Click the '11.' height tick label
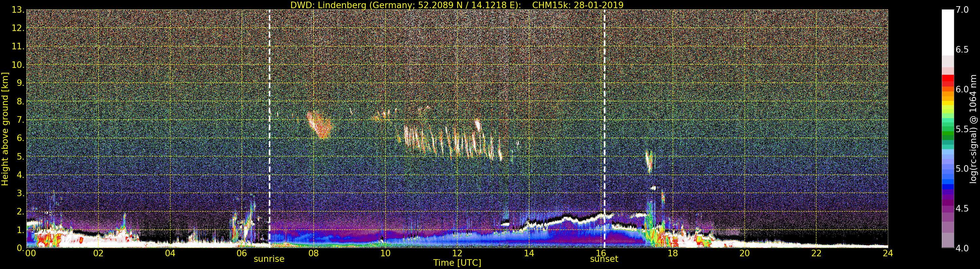The width and height of the screenshot is (980, 269). pos(18,46)
